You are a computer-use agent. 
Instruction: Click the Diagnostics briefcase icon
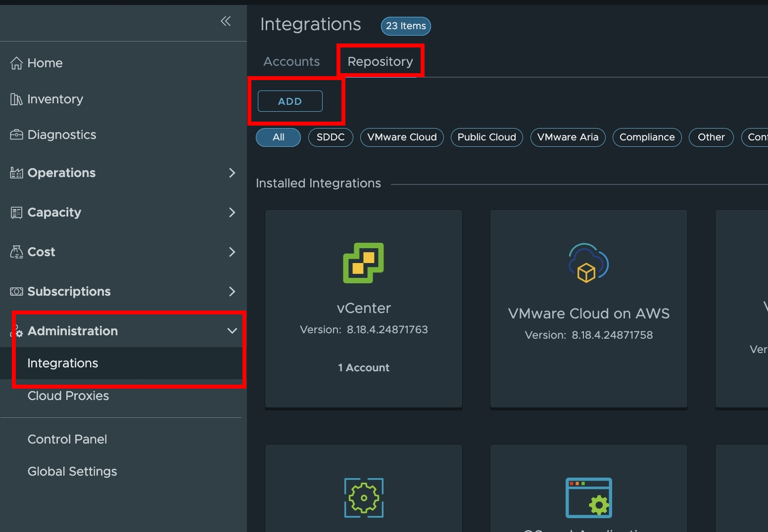tap(16, 135)
